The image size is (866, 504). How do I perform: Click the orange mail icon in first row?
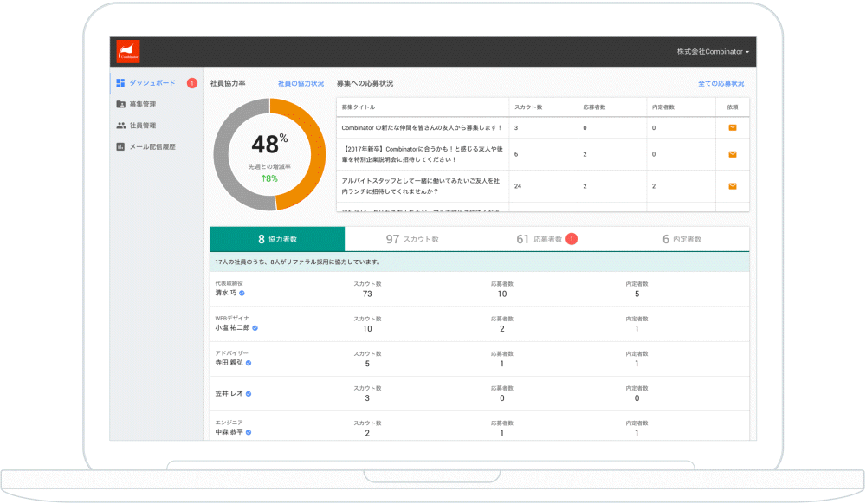point(732,127)
